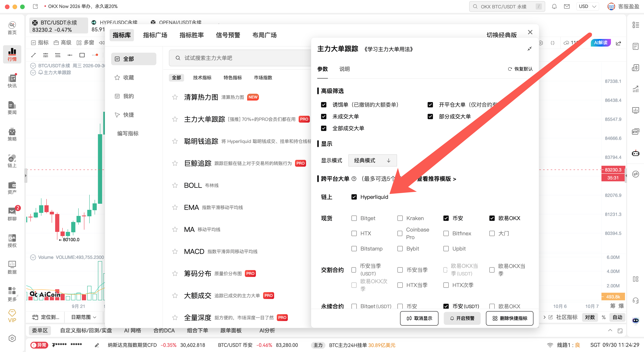Screen dimensions: 644x352
Task: Open the 快讯 news flash sidebar icon
Action: 12,81
